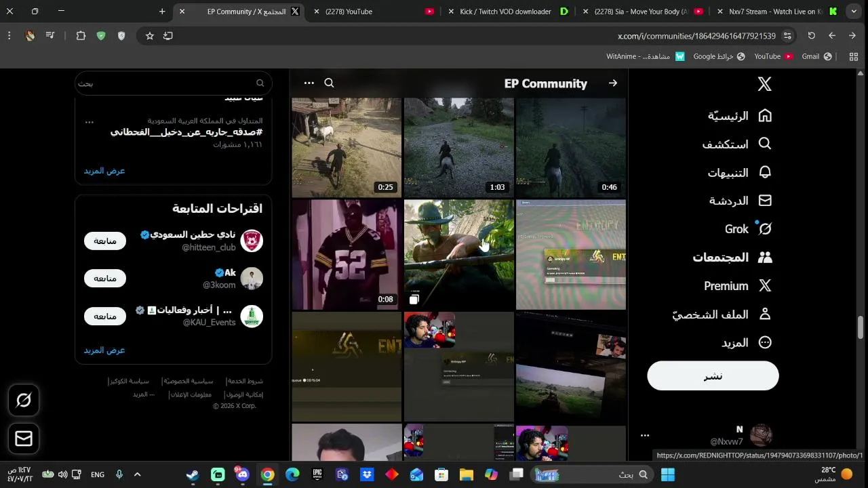
Task: Open Chrome three-dot menu
Action: coord(9,35)
